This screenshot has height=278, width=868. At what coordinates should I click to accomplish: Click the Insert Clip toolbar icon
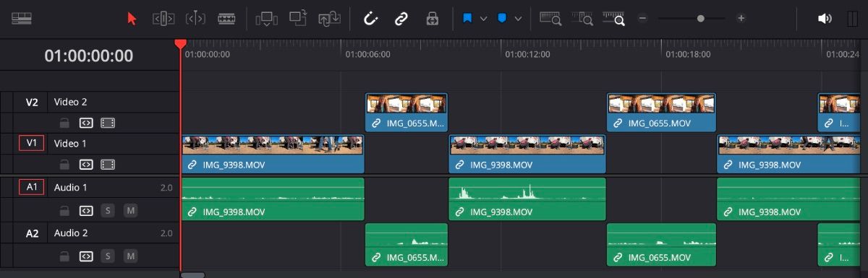click(267, 19)
